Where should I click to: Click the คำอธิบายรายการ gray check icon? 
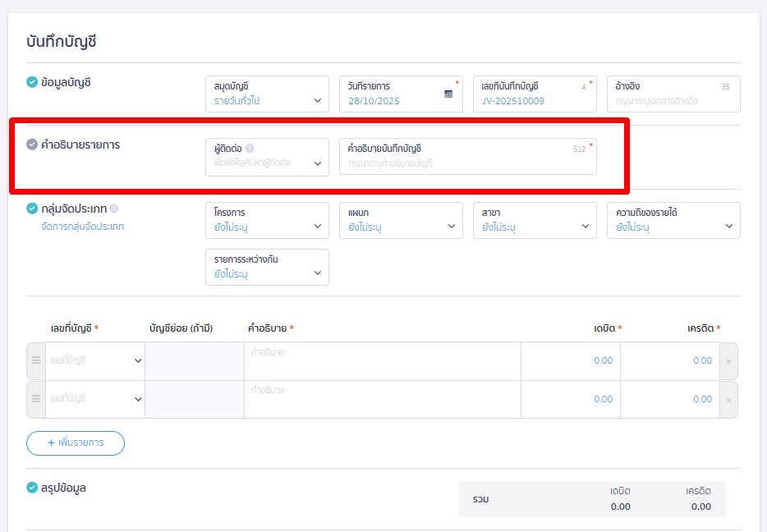click(32, 144)
